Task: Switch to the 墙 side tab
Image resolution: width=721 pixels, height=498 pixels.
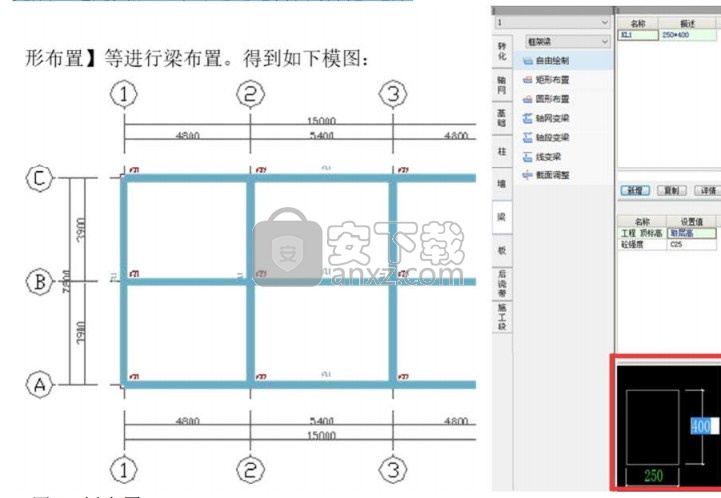Action: (502, 184)
